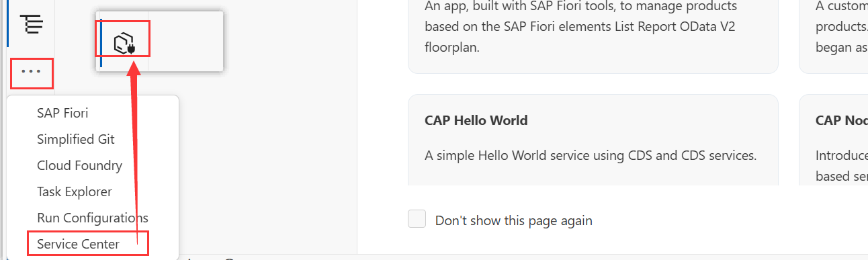868x260 pixels.
Task: Open the additional views ellipsis menu
Action: [x=32, y=72]
